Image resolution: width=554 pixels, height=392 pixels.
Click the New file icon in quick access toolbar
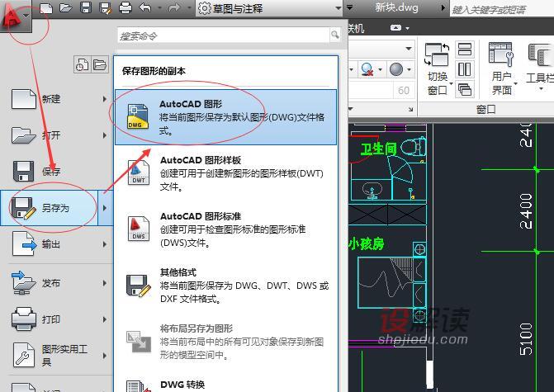(46, 7)
